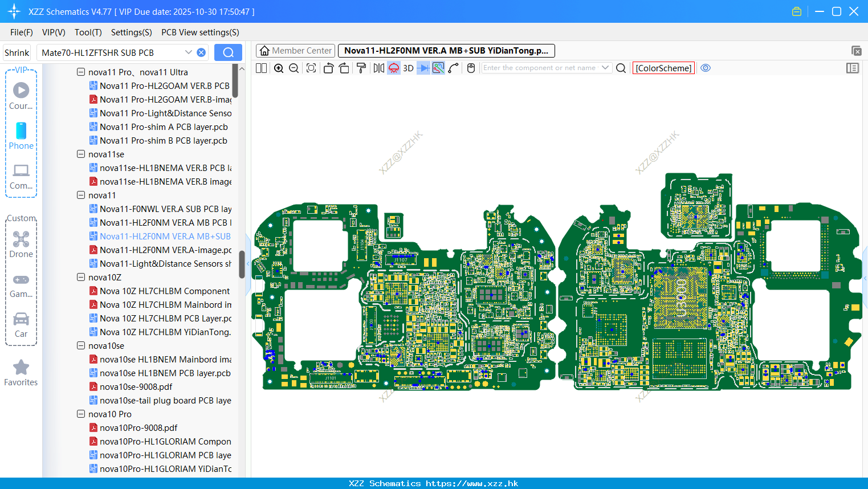Rotate the board counterclockwise

[328, 68]
